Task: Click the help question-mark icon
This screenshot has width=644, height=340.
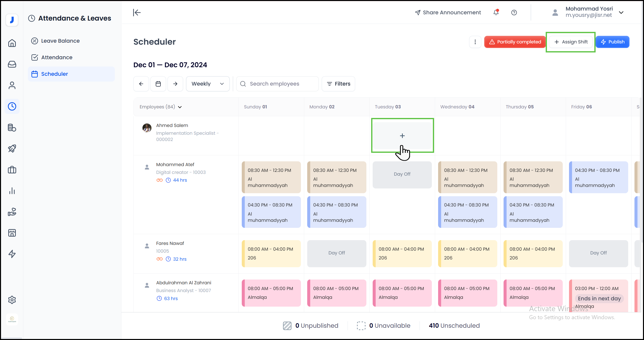Action: point(514,12)
